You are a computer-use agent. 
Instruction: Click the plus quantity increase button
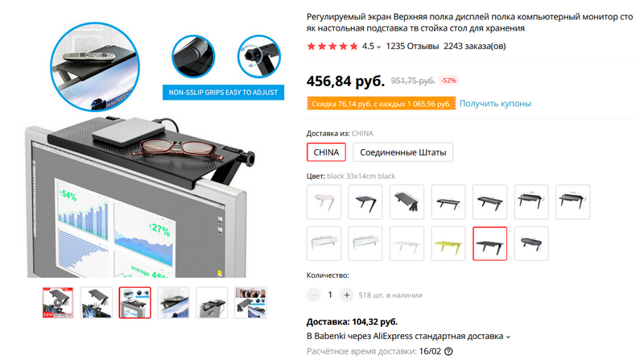click(x=347, y=295)
